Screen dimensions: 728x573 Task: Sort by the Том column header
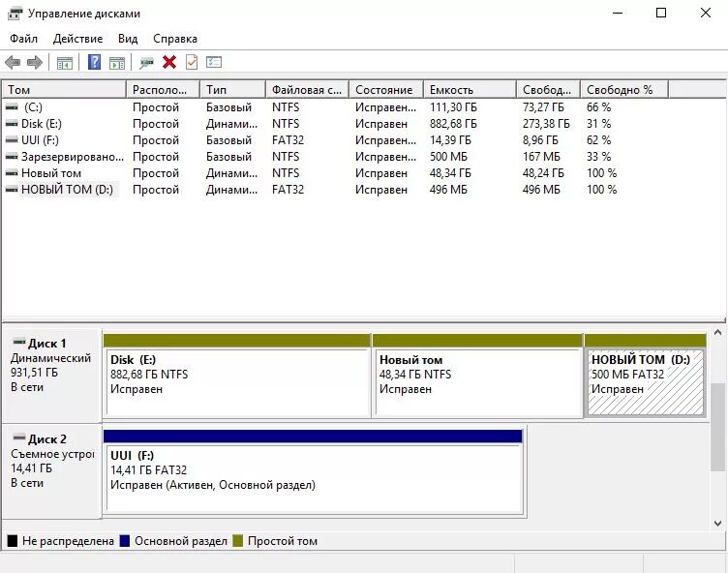pyautogui.click(x=64, y=90)
